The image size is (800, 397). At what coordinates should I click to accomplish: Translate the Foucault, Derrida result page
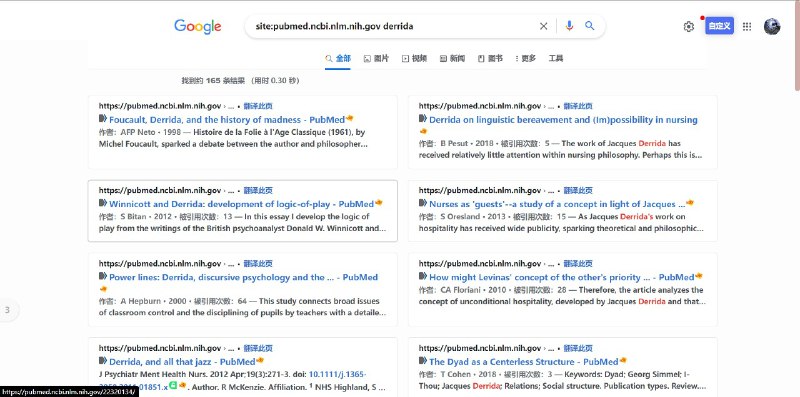(258, 106)
